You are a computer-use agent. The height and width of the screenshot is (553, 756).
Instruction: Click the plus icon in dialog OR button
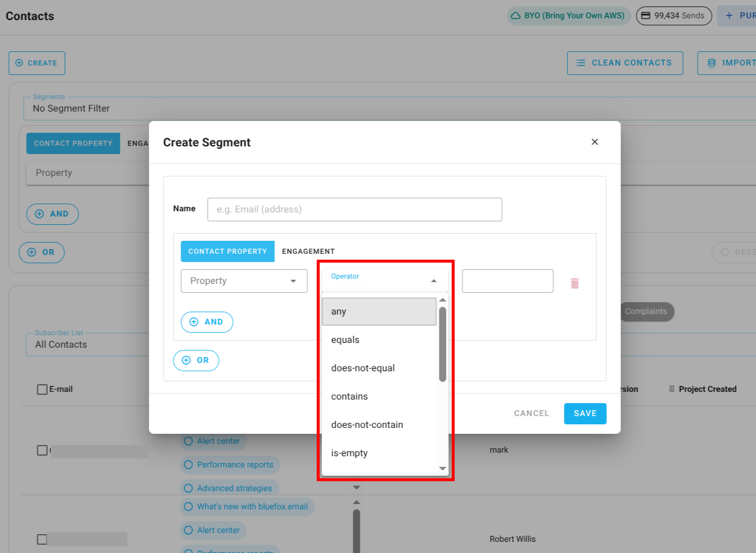[x=186, y=360]
